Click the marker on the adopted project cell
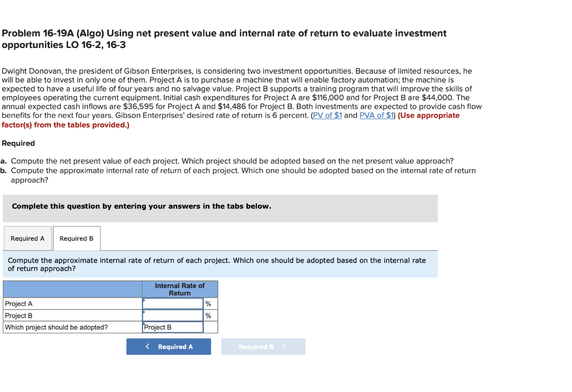This screenshot has height=392, width=572. (x=145, y=324)
